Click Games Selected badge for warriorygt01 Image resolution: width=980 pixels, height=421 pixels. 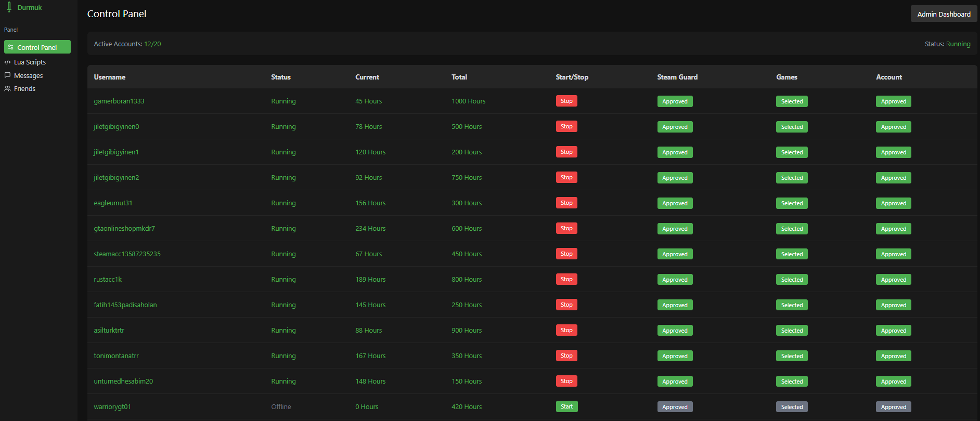click(x=792, y=407)
